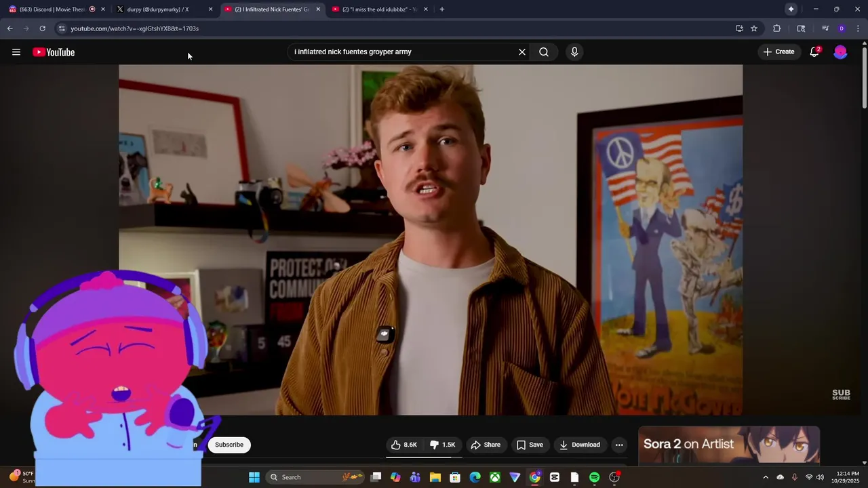Screen dimensions: 868x488
Task: Download the video
Action: [x=580, y=445]
